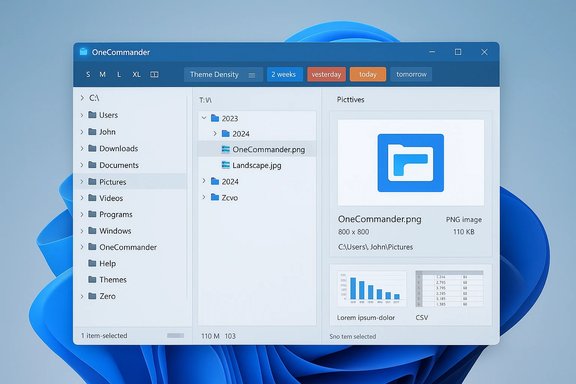The width and height of the screenshot is (576, 384).
Task: Click the John folder icon
Action: 92,131
